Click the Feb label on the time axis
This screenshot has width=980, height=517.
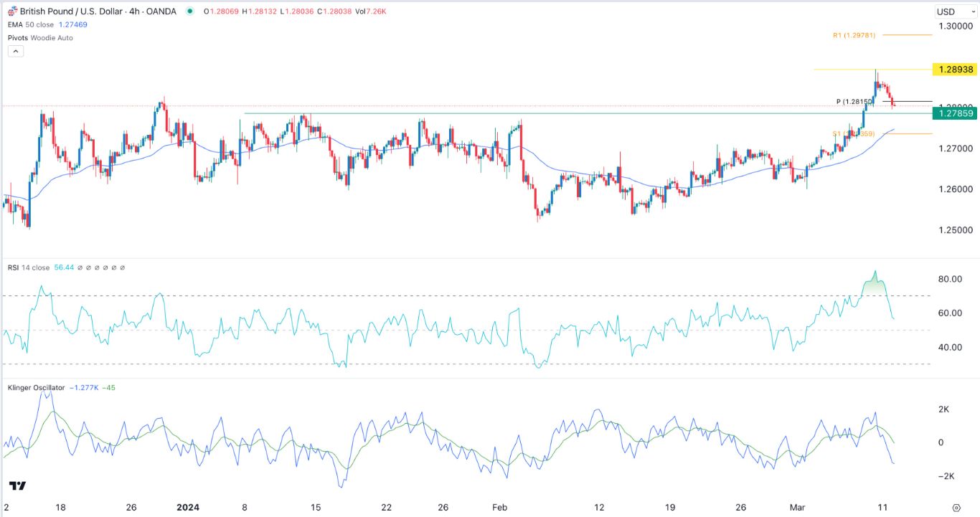pyautogui.click(x=500, y=508)
